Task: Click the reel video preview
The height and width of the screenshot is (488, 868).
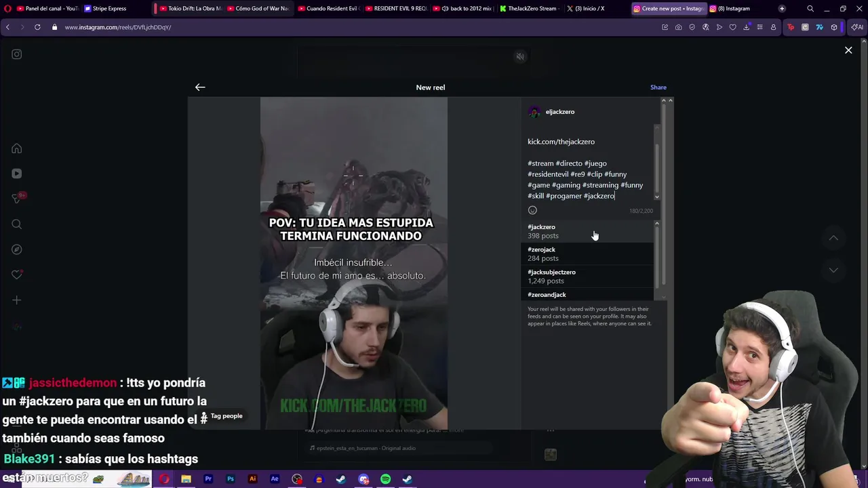Action: [x=354, y=263]
